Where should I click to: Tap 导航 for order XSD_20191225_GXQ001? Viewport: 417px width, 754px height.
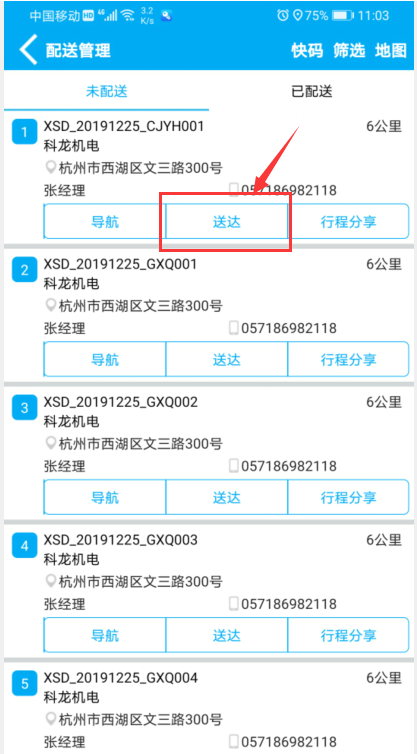[105, 359]
